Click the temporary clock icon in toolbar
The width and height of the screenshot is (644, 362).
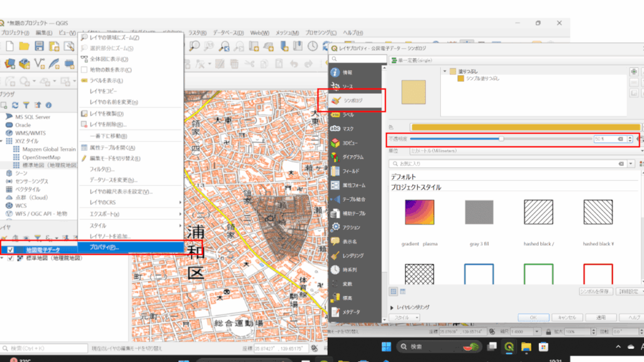[x=313, y=47]
